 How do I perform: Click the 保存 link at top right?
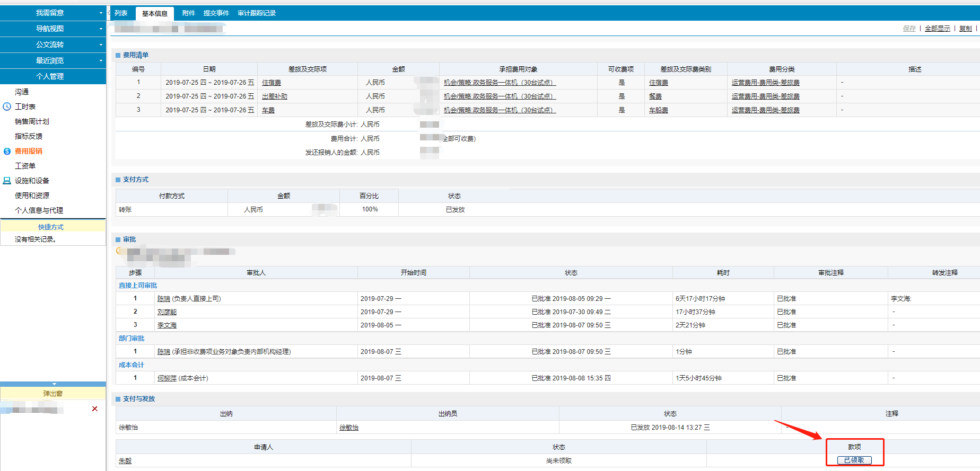(x=909, y=29)
